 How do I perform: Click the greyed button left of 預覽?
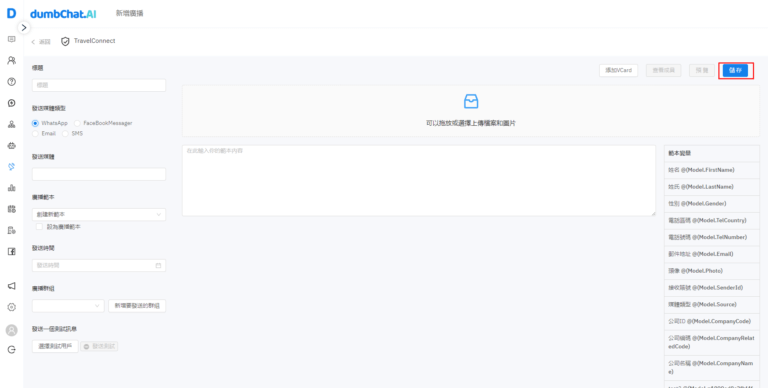(x=664, y=71)
